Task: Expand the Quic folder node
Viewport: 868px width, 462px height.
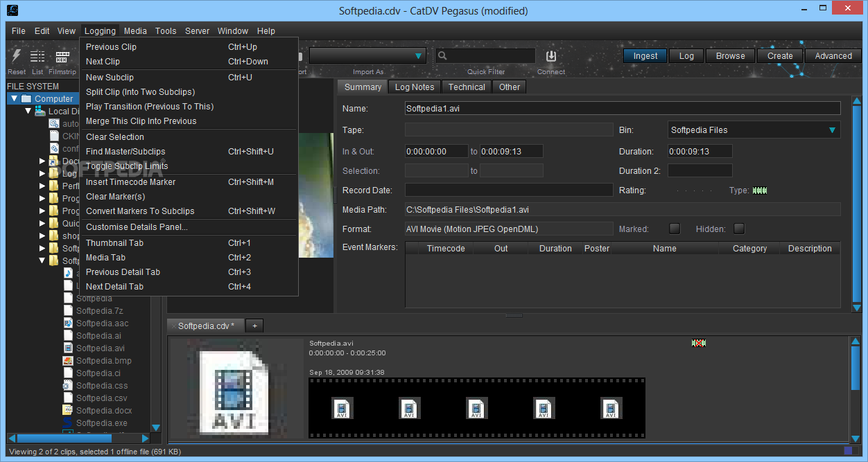Action: 42,224
